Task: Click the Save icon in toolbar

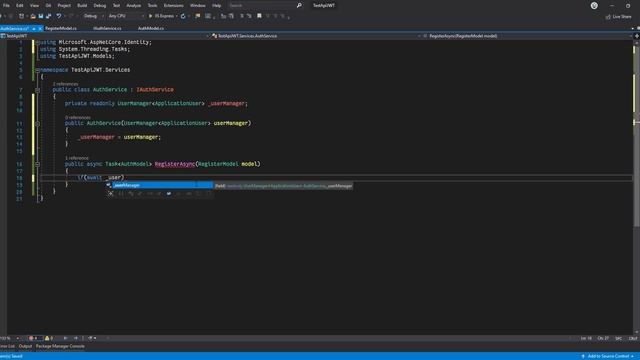Action: 41,16
